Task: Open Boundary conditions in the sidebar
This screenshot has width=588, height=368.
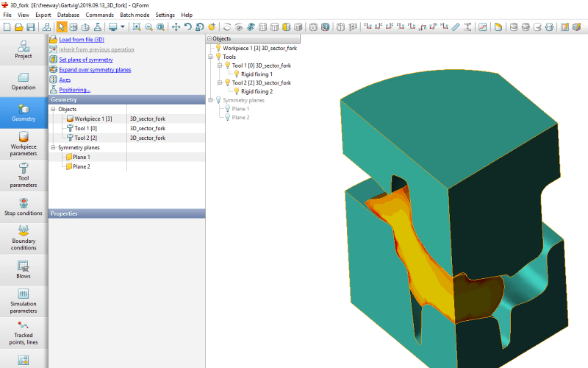Action: coord(24,238)
